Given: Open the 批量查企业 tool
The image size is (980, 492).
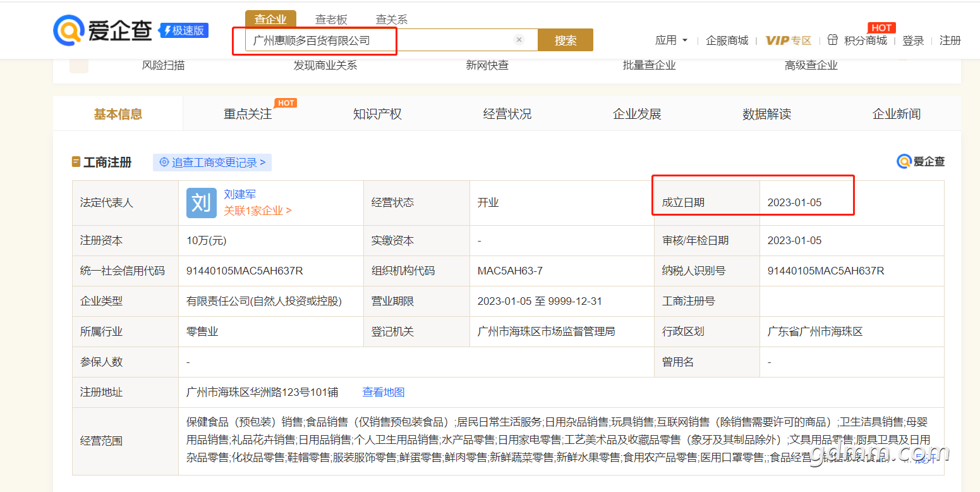Looking at the screenshot, I should point(650,65).
